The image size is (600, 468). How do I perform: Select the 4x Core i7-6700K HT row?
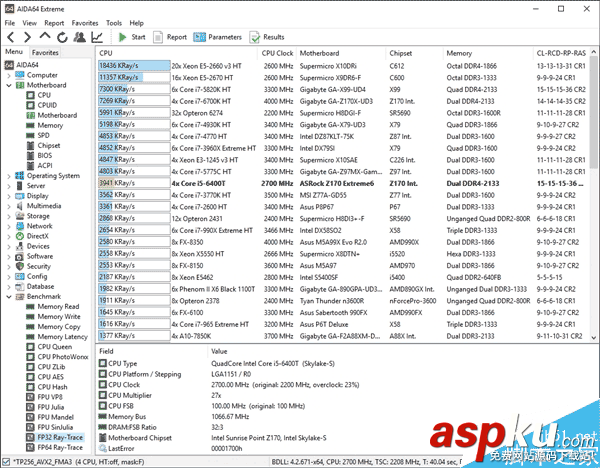tap(342, 101)
